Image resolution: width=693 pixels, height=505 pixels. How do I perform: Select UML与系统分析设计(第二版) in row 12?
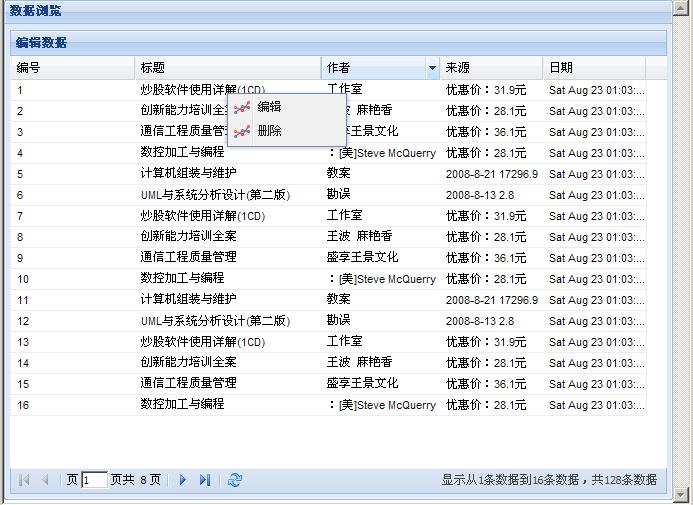(x=215, y=320)
